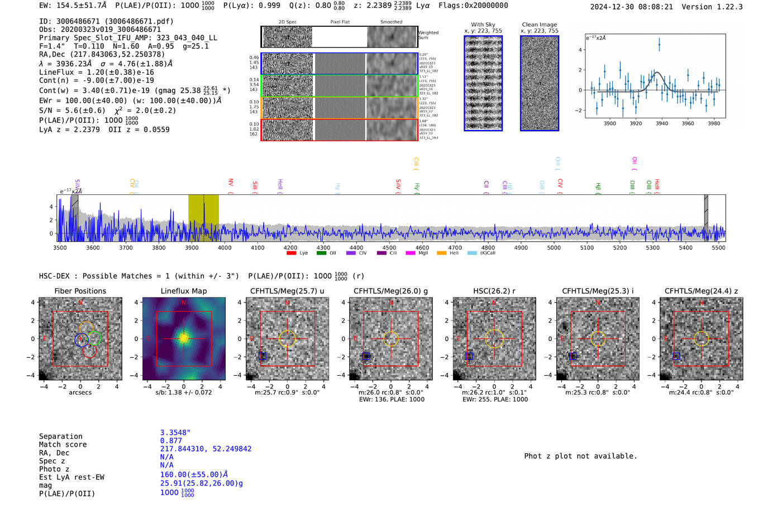Click the emission line Gaussian fit plot
782x532 pixels.
tap(655, 76)
